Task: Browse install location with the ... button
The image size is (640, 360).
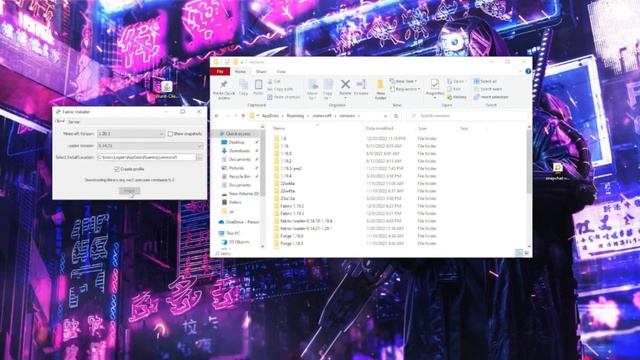Action: click(x=199, y=157)
